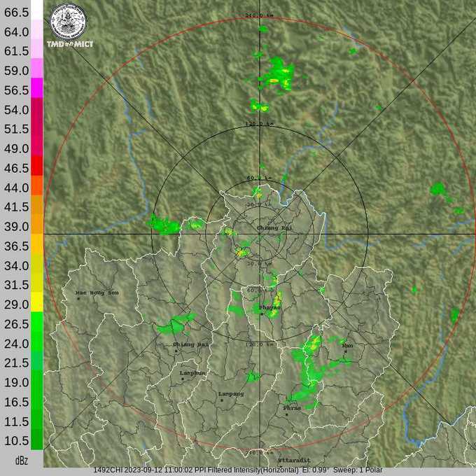Screen dimensions: 476x476
Task: Click the TMD MICT logo text
Action: (70, 44)
